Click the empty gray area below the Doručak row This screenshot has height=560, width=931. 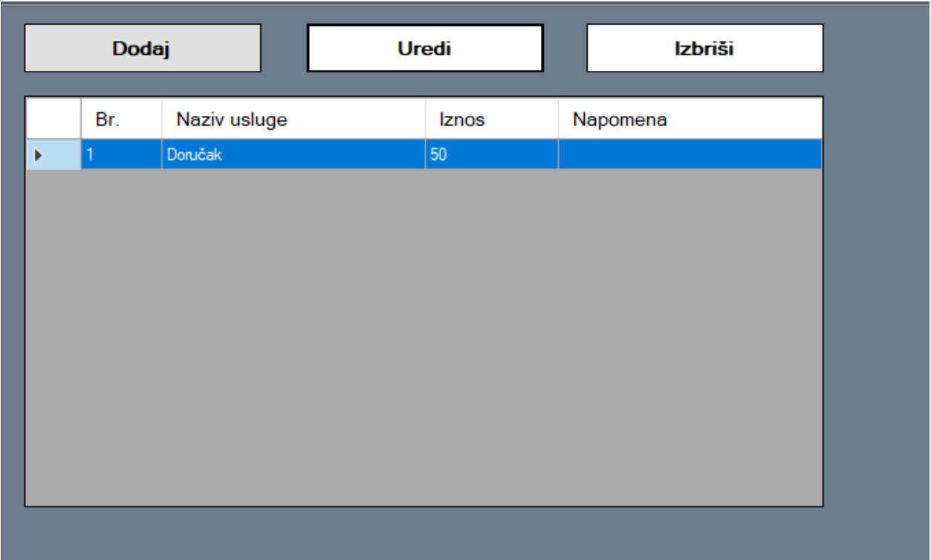(424, 334)
